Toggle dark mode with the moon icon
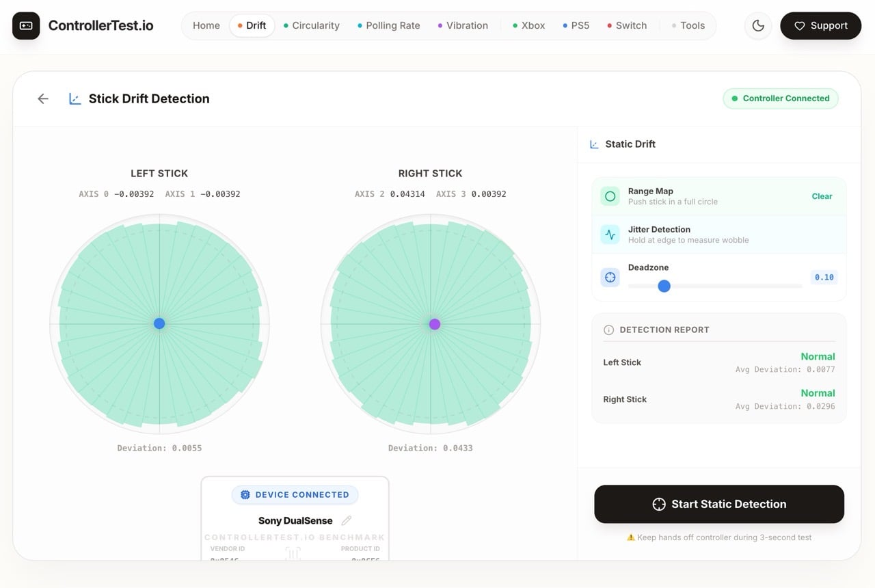 click(758, 25)
